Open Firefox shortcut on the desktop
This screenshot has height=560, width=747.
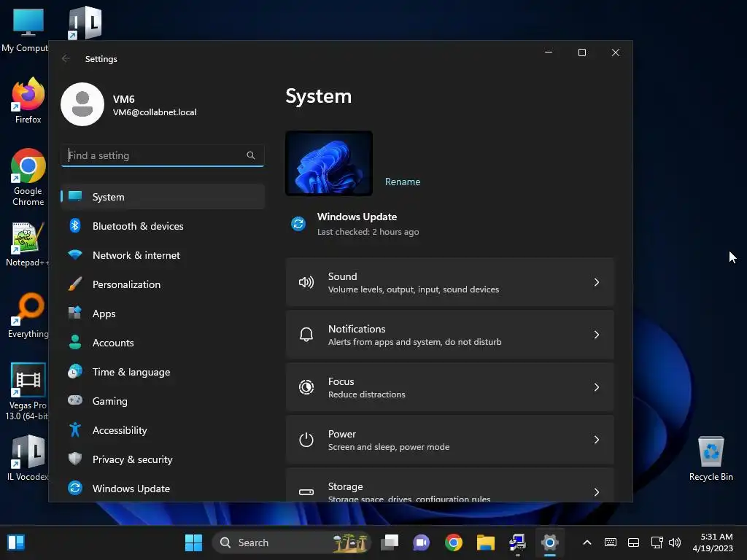(28, 101)
